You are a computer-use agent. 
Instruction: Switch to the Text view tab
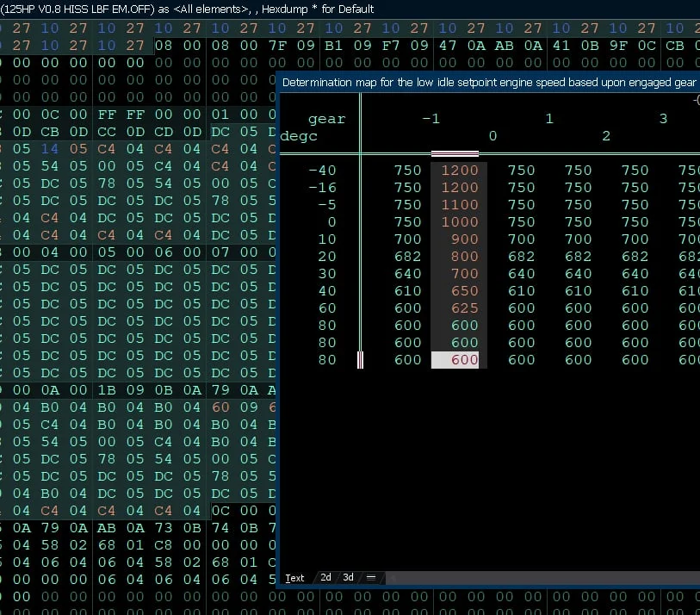point(294,578)
